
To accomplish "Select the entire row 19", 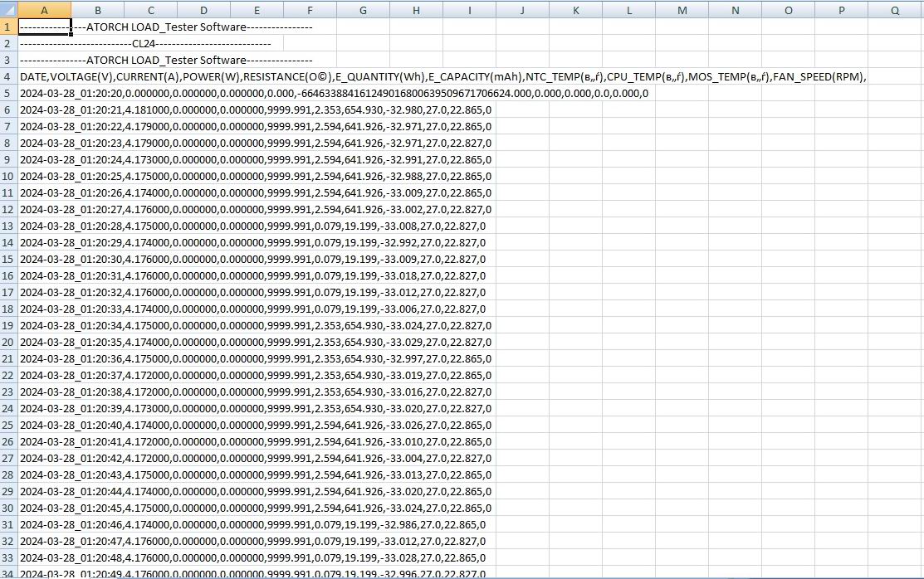I will [8, 325].
